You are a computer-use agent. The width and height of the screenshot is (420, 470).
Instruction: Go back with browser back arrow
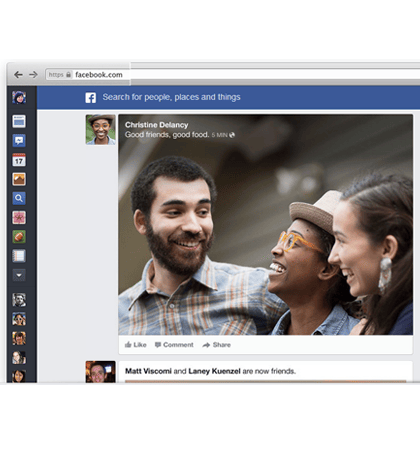18,75
